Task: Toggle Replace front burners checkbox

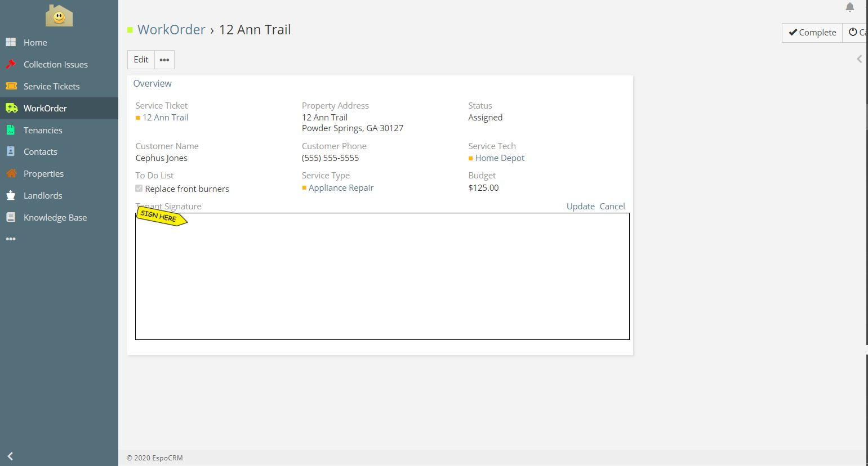Action: pyautogui.click(x=139, y=189)
